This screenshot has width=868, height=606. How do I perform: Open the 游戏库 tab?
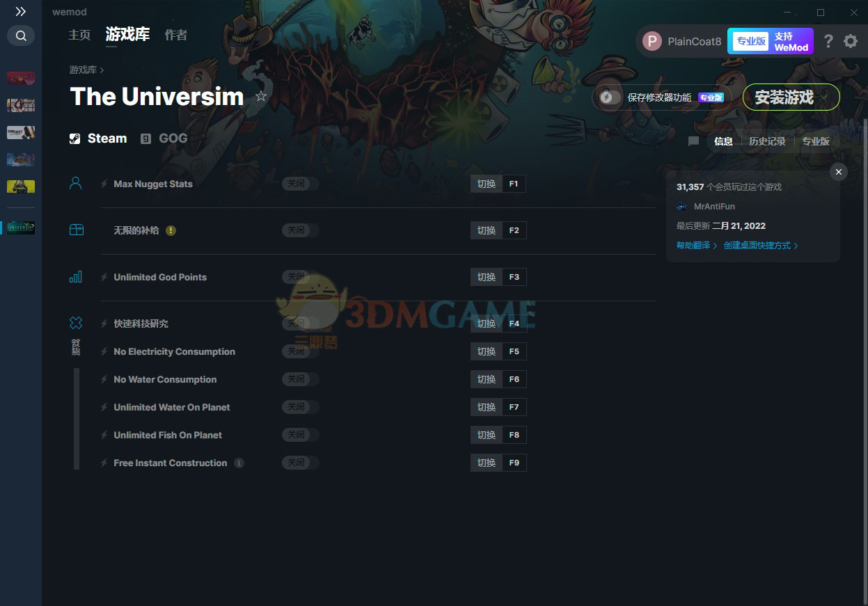(127, 34)
